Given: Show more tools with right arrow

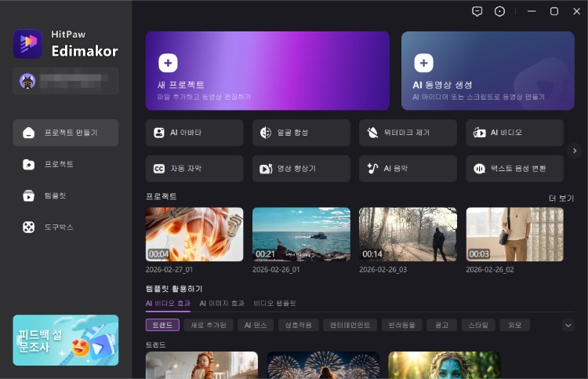Looking at the screenshot, I should (x=575, y=151).
